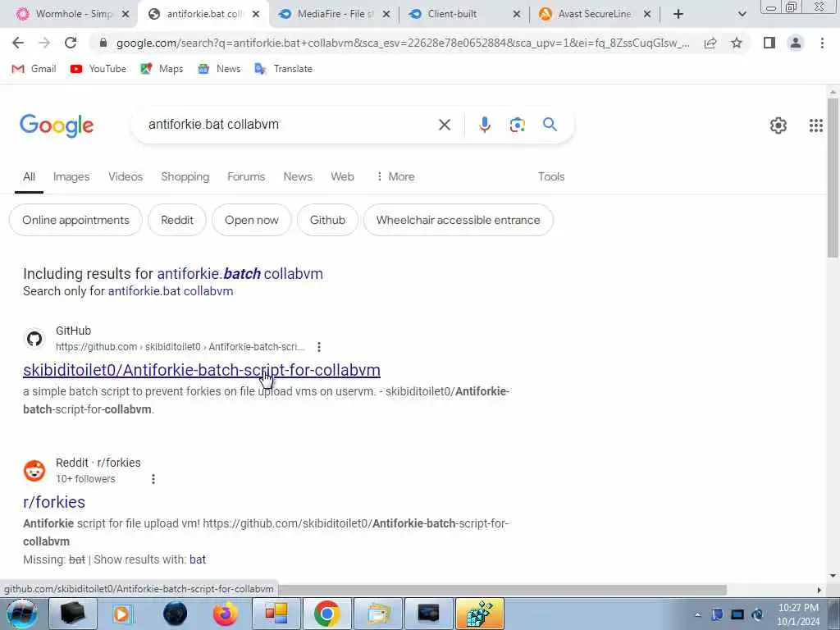The image size is (840, 630).
Task: Select the News search filter
Action: (x=297, y=177)
